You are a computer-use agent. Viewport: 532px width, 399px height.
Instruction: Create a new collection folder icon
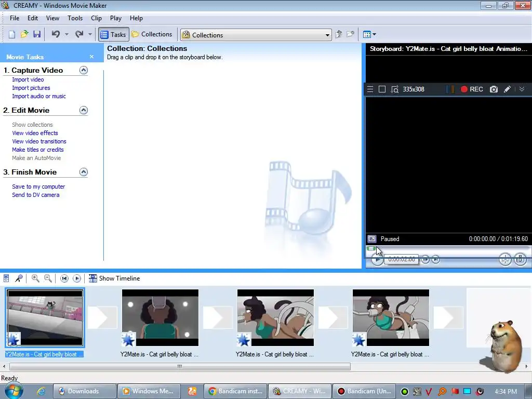coord(351,34)
